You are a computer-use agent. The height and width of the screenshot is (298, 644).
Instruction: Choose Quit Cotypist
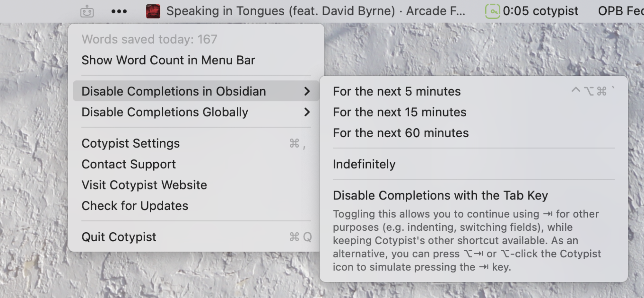click(196, 237)
